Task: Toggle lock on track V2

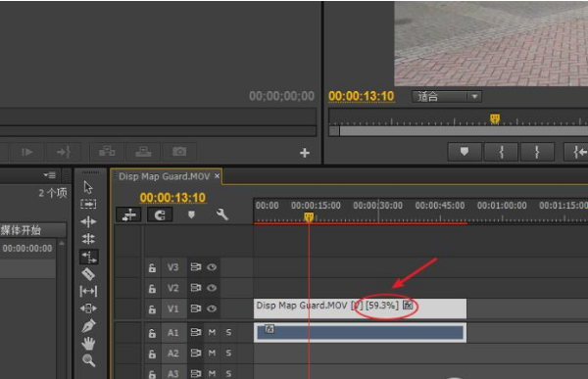Action: (x=152, y=288)
